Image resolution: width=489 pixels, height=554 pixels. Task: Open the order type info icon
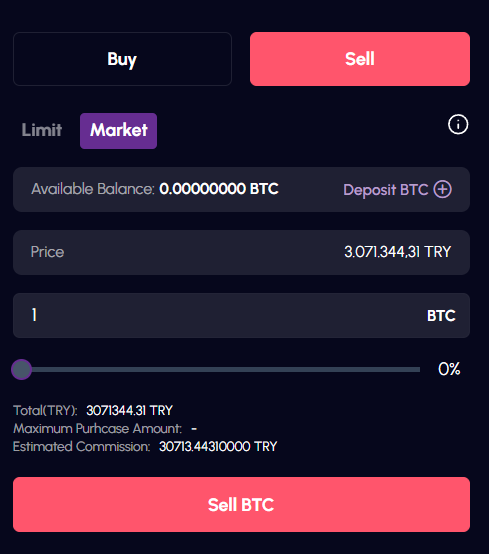(458, 124)
